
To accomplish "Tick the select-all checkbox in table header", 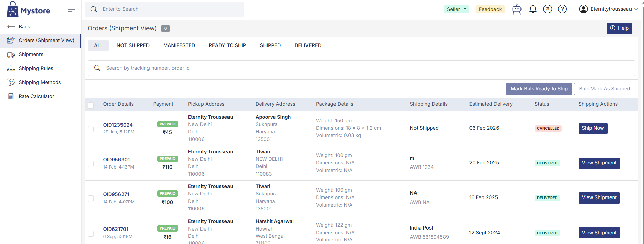I will tap(91, 105).
